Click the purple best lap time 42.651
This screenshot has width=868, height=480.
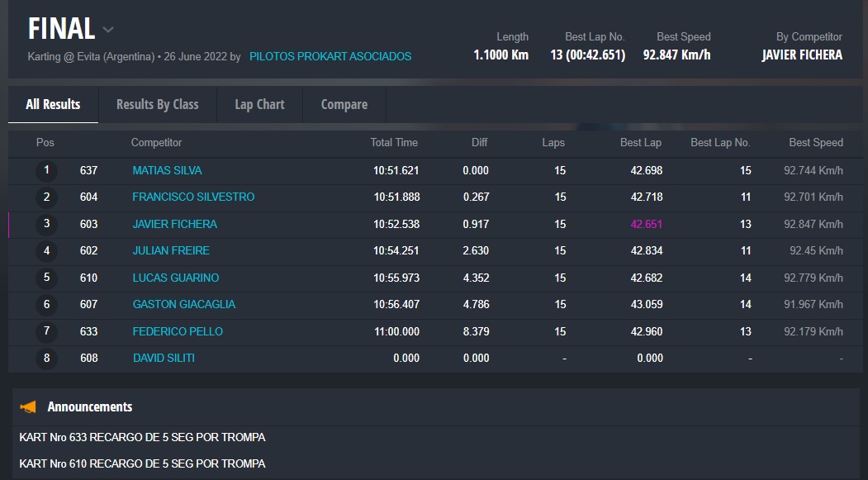[x=646, y=224]
